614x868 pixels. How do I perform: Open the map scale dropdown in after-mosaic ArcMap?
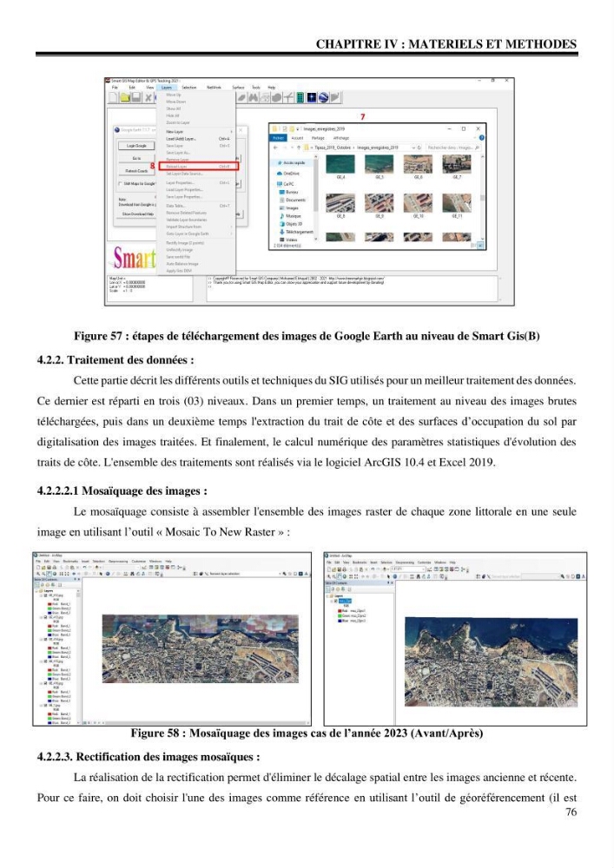[x=424, y=569]
